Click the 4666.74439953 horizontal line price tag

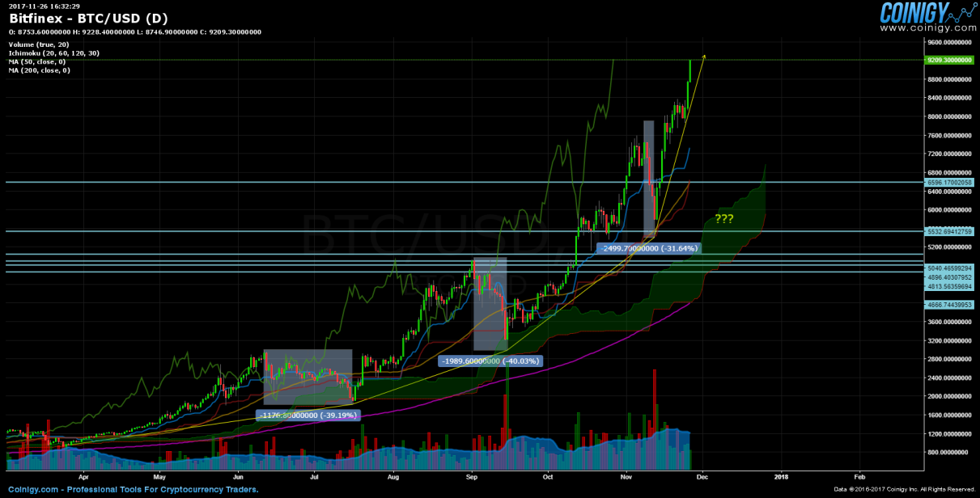(948, 304)
